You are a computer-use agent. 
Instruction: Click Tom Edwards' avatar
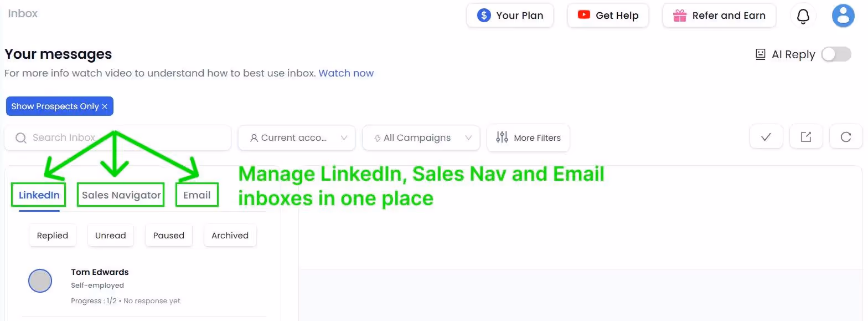coord(40,281)
